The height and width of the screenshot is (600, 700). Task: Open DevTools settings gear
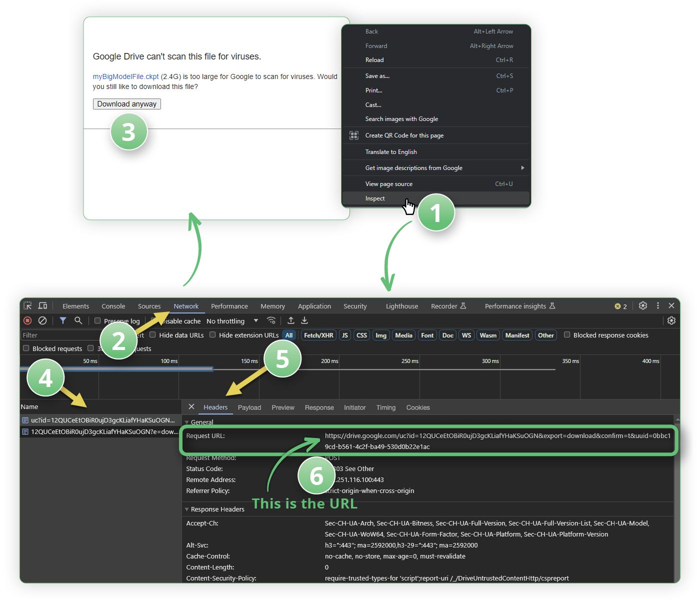(x=643, y=305)
